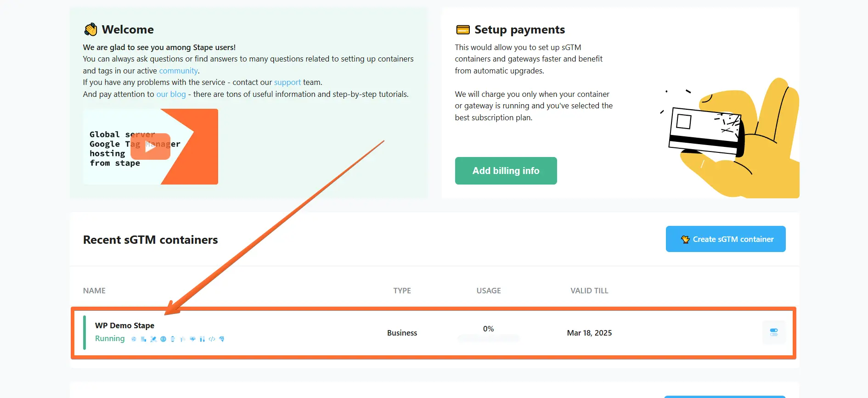Click the vertical sliders icon beside the code icon
868x398 pixels.
tap(202, 339)
